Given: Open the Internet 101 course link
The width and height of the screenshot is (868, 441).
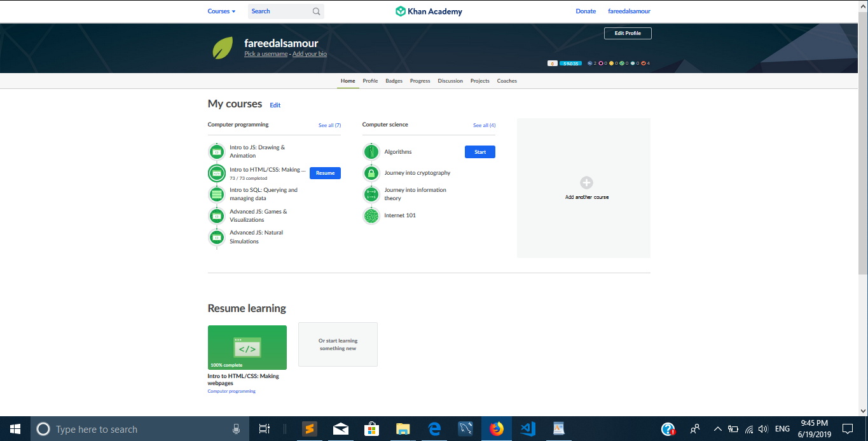Looking at the screenshot, I should coord(400,215).
